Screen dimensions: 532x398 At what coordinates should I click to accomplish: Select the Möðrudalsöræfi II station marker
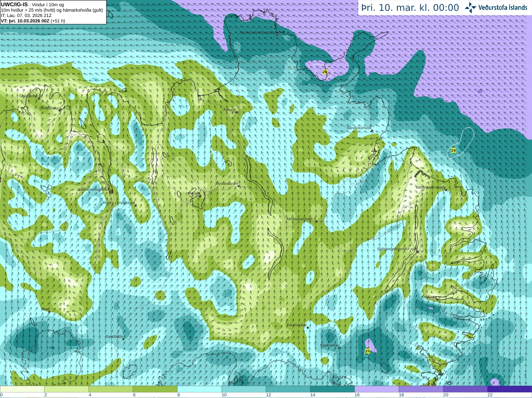(316, 222)
